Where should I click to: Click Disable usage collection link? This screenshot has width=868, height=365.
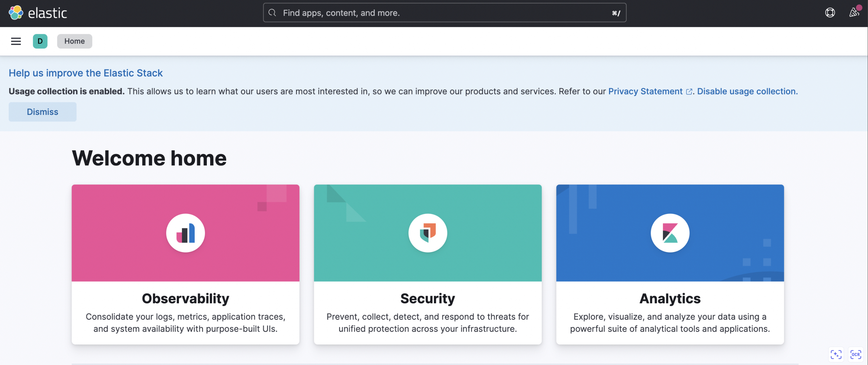(747, 91)
